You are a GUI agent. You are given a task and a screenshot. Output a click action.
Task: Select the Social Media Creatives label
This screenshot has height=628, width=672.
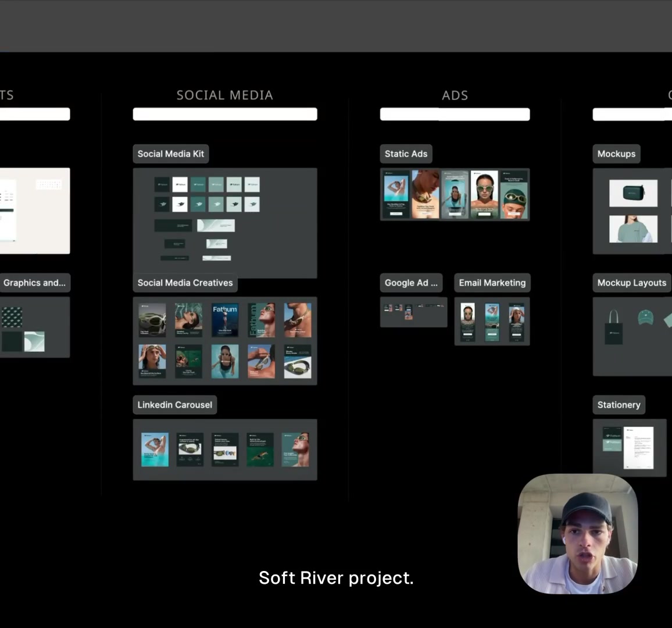185,283
